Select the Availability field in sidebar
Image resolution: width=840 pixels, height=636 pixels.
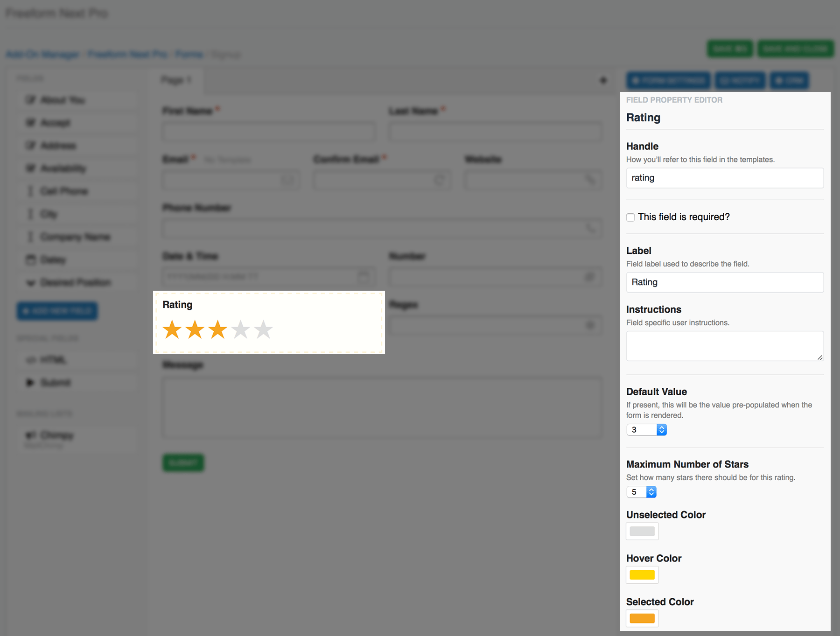[77, 168]
